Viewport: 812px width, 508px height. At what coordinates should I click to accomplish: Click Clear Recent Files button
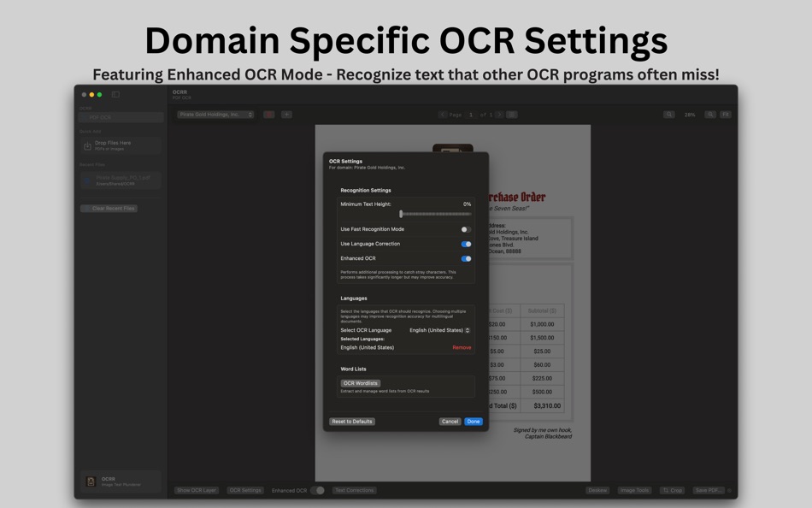[x=109, y=209]
